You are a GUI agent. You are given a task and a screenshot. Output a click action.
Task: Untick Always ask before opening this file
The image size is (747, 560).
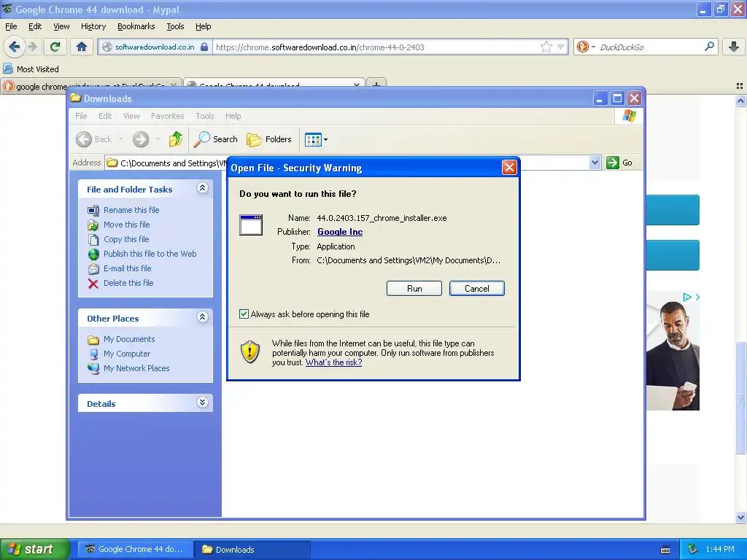tap(244, 314)
